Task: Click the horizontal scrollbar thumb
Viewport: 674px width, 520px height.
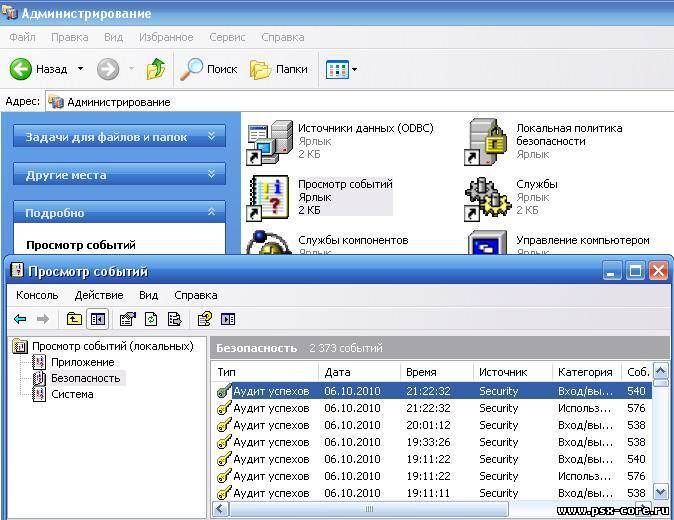Action: (x=369, y=509)
